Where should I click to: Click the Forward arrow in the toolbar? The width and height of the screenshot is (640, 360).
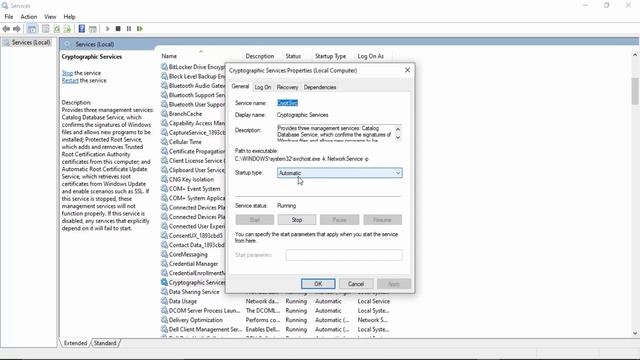coord(17,29)
